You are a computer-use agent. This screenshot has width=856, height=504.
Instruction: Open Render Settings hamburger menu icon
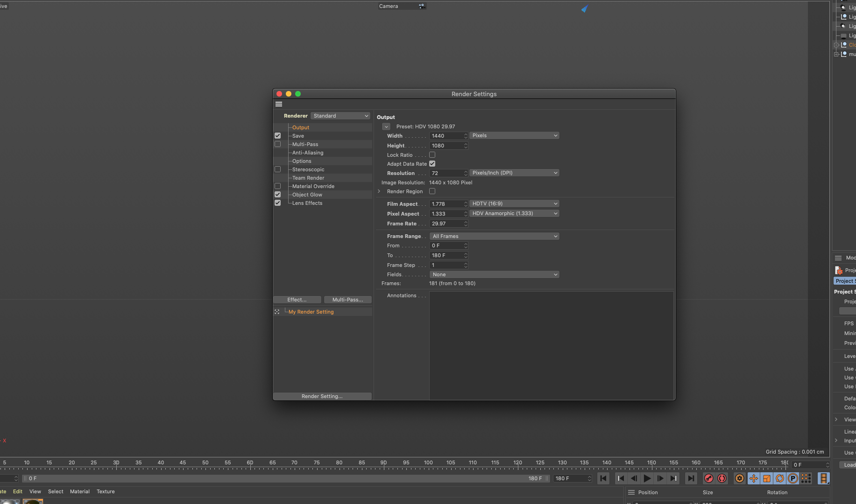coord(279,104)
